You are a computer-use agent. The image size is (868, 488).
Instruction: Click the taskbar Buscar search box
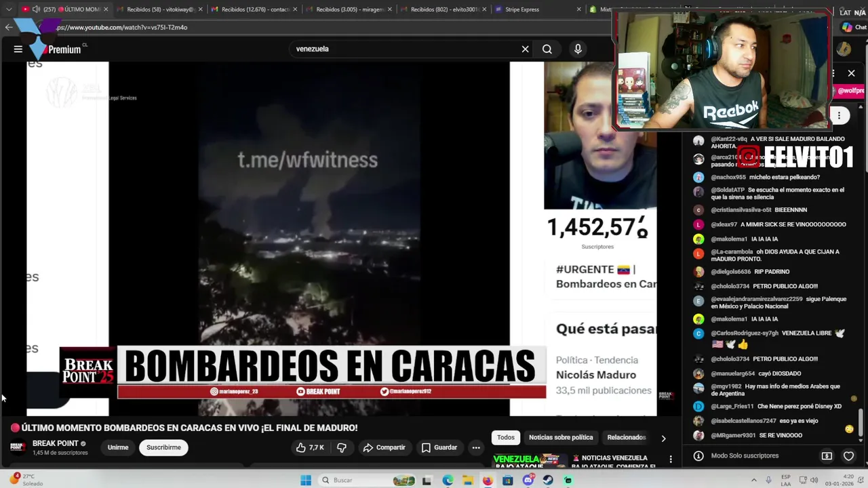(x=366, y=480)
